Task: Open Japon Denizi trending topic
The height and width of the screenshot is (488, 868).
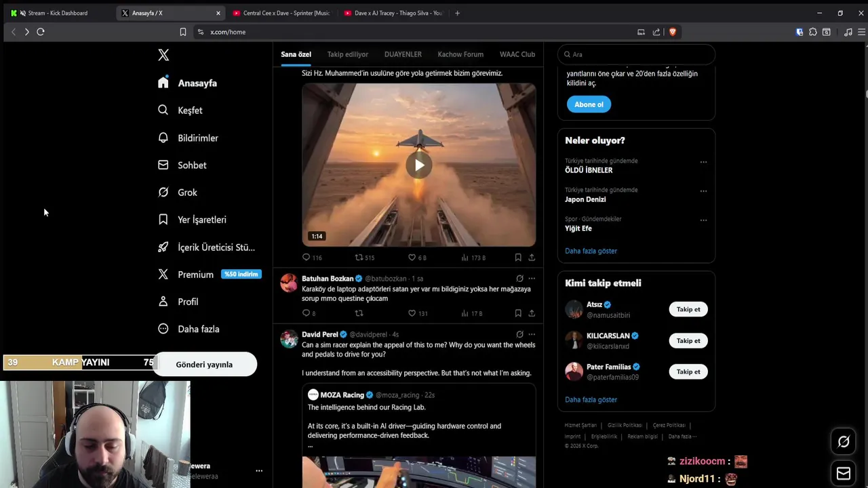Action: (585, 199)
